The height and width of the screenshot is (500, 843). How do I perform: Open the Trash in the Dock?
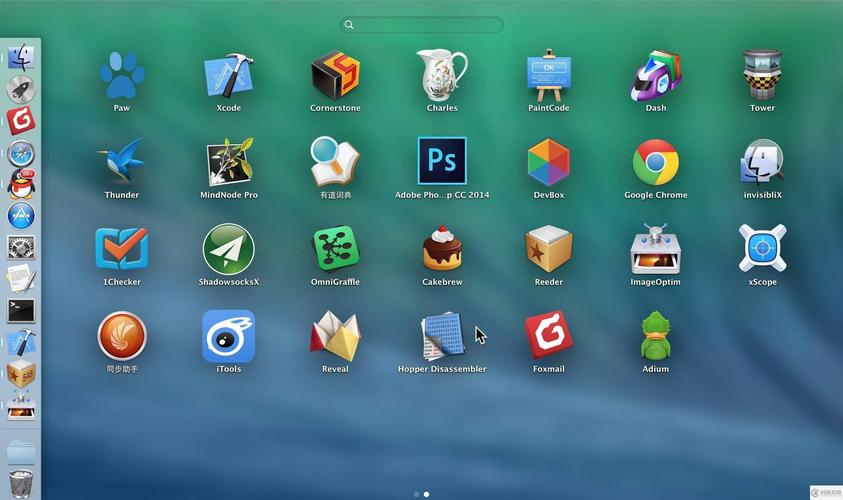[21, 483]
